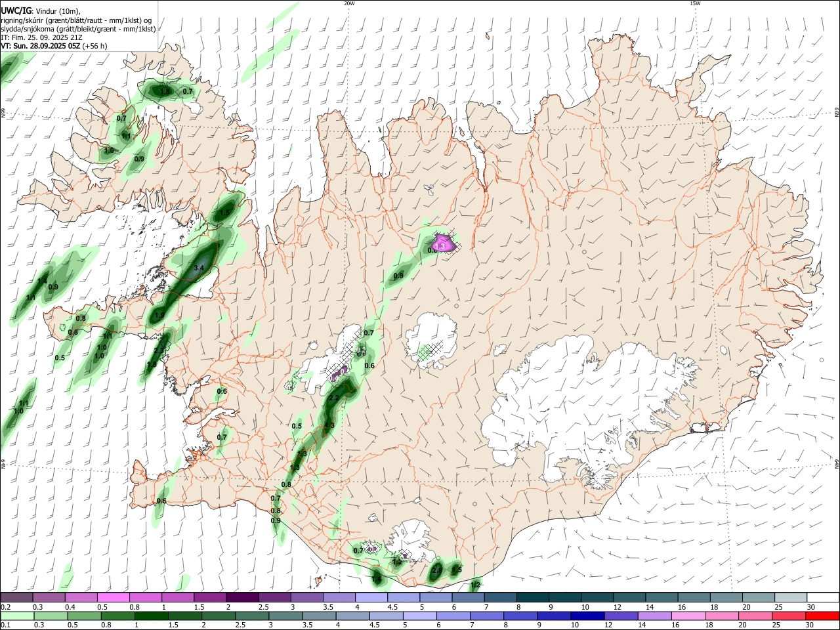Pick bottom-row pale green swatch between 0.1 and 0.3
Screen dimensions: 840x630
point(17,616)
